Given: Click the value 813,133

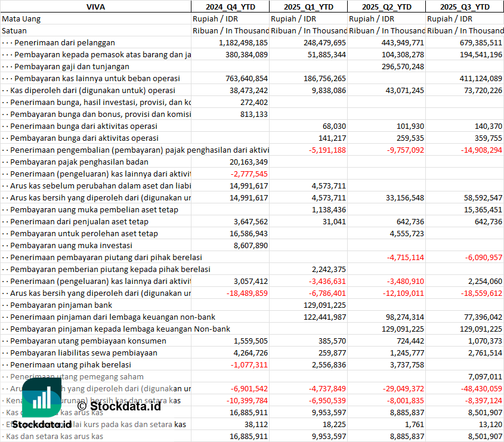Looking at the screenshot, I should [x=254, y=114].
